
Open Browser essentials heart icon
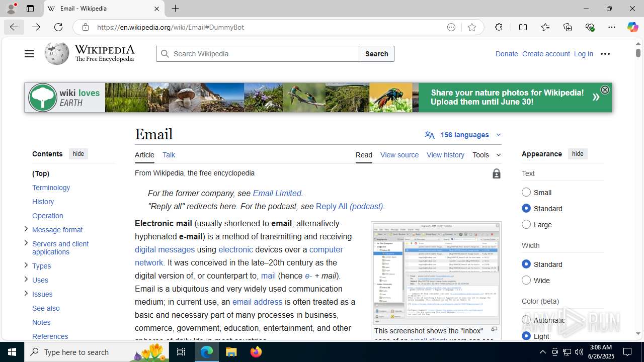tap(590, 27)
